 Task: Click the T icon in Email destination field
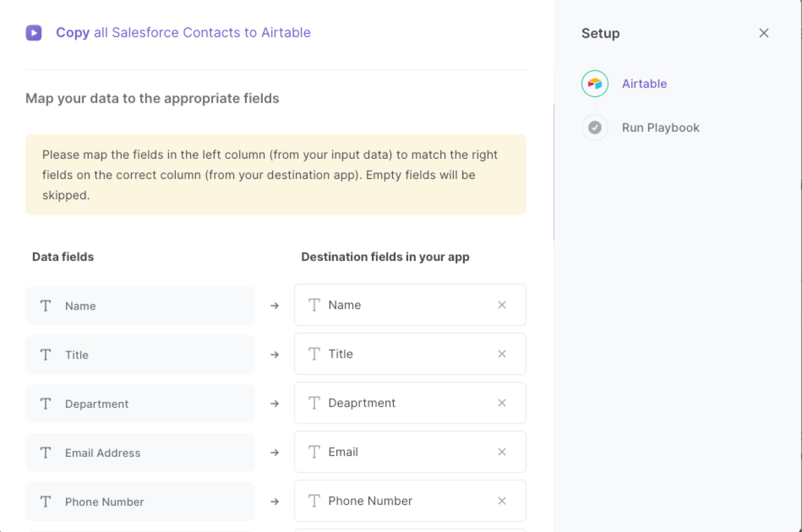(x=314, y=452)
